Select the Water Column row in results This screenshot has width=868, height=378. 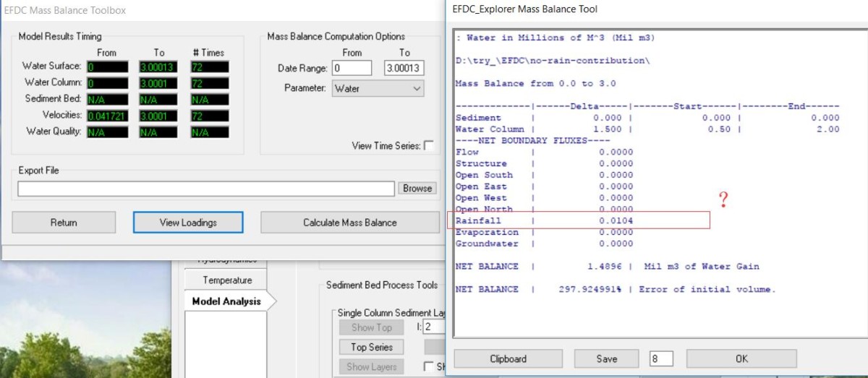(647, 129)
